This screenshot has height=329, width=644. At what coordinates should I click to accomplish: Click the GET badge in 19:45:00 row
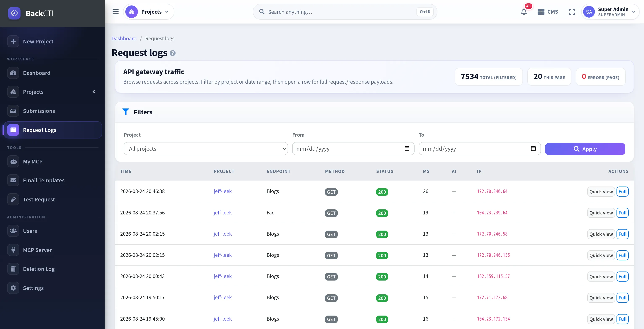(331, 319)
